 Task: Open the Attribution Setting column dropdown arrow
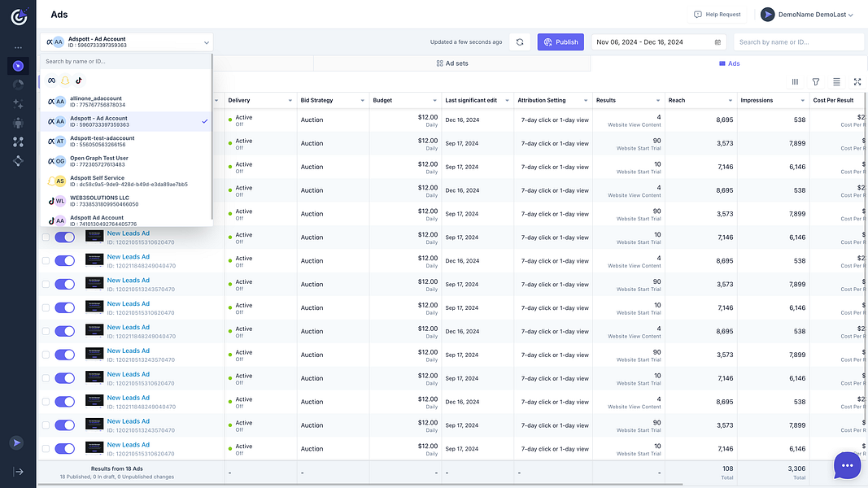tap(586, 101)
